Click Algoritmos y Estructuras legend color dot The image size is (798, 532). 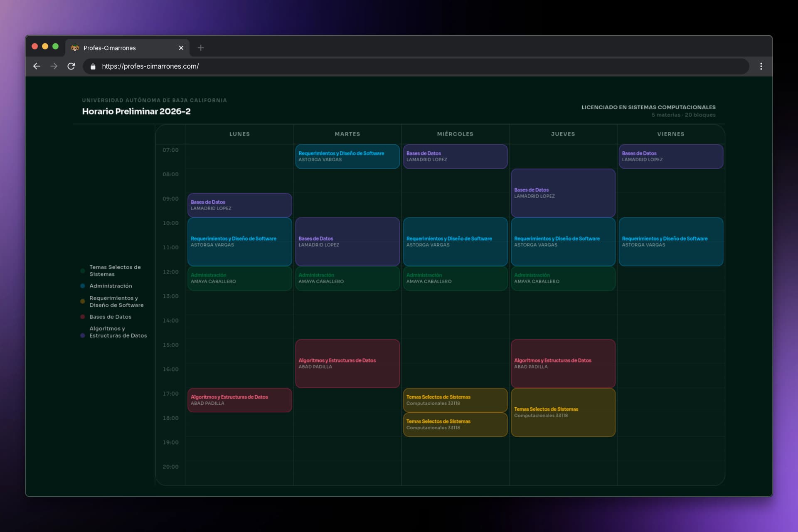pos(83,335)
